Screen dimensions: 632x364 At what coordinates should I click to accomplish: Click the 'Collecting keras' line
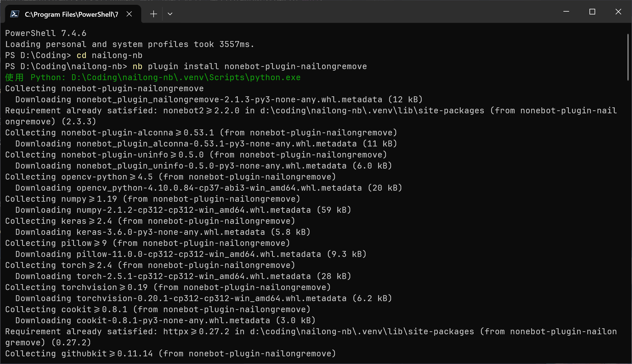point(150,221)
